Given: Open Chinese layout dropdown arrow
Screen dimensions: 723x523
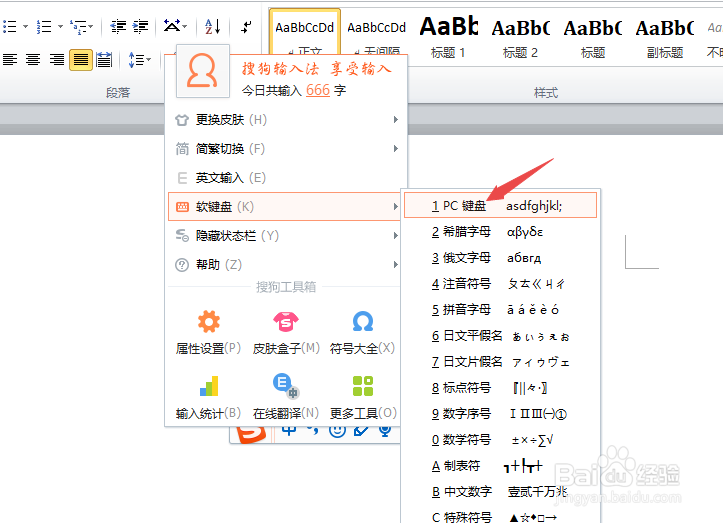Looking at the screenshot, I should 185,26.
